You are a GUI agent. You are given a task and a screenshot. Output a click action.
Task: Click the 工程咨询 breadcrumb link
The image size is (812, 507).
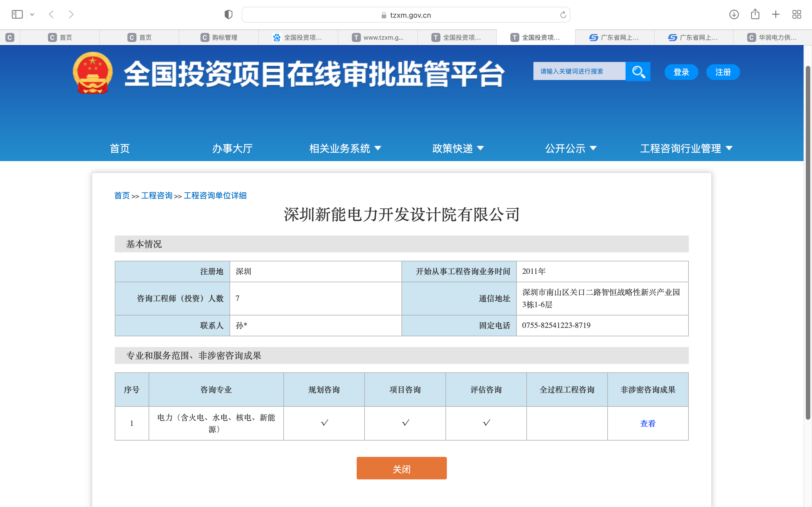156,195
